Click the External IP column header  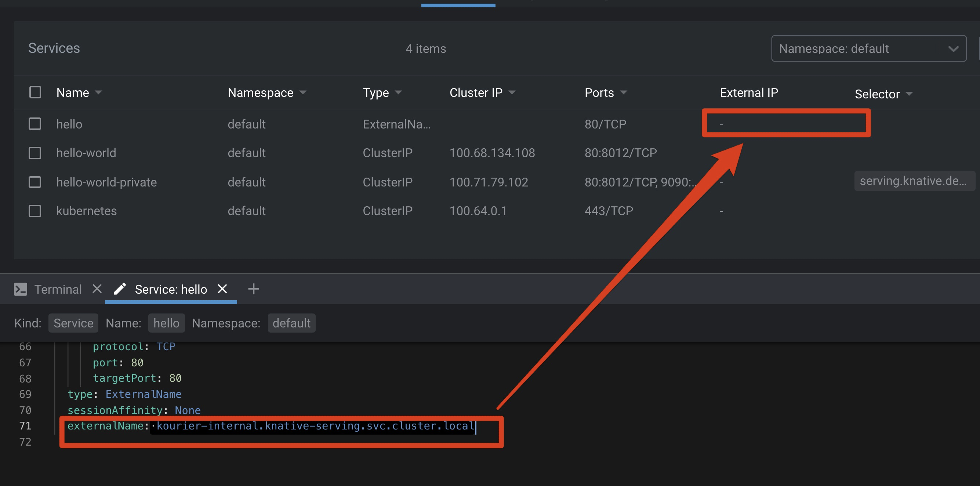[x=749, y=93]
